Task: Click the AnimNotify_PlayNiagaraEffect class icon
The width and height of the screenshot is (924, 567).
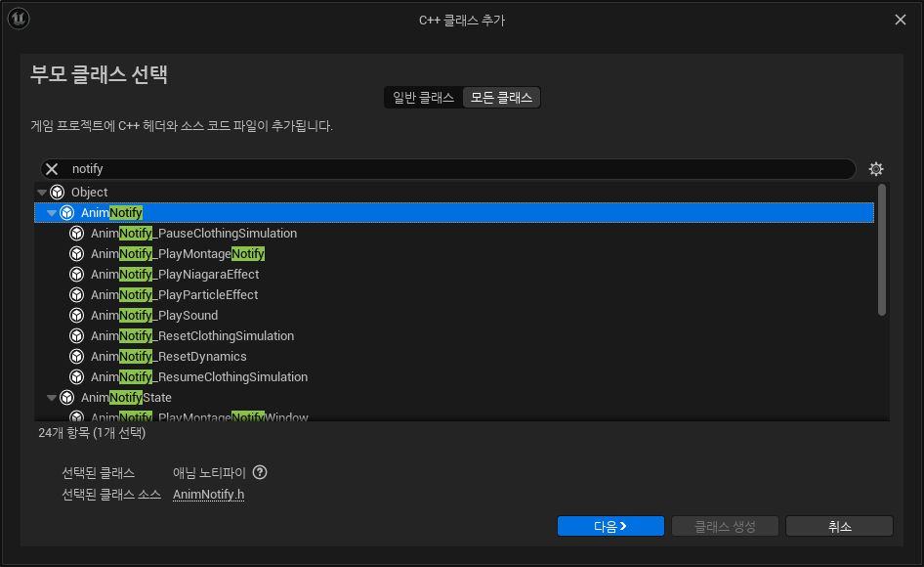Action: pyautogui.click(x=77, y=275)
